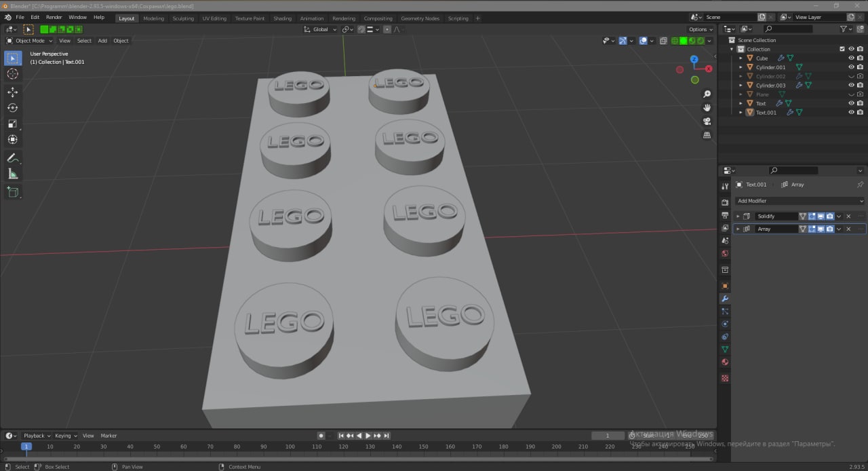Select the Move tool
This screenshot has height=471, width=868.
coord(13,92)
